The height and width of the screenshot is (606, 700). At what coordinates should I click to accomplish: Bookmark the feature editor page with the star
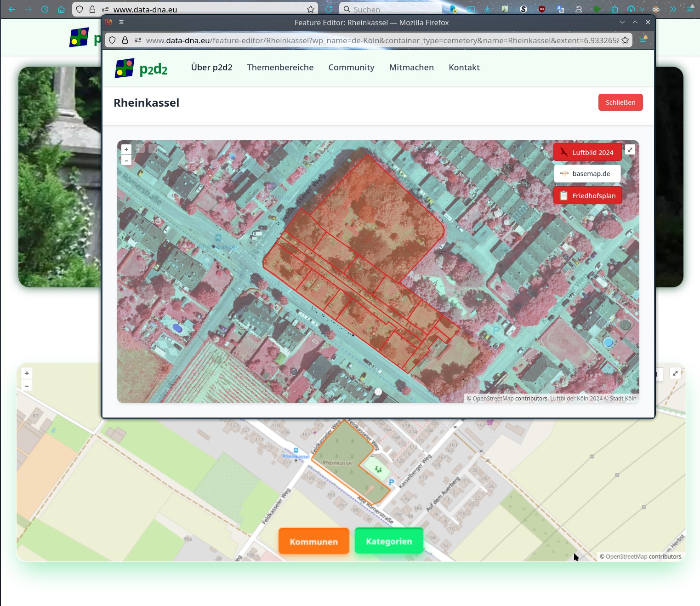tap(625, 40)
